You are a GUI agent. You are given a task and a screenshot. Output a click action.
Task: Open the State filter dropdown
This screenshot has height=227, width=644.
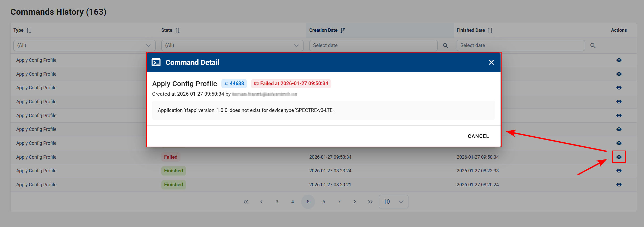coord(232,45)
